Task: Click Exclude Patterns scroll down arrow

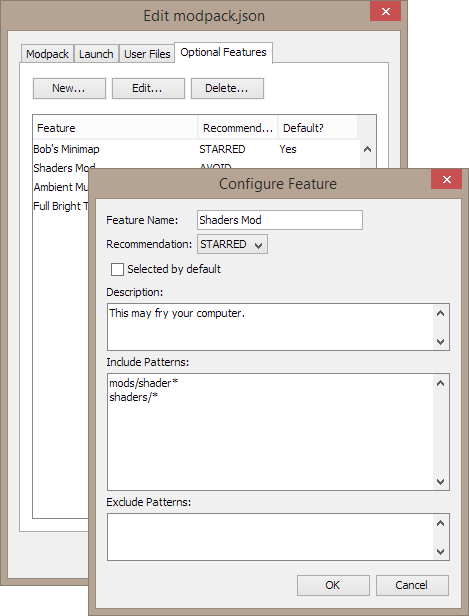Action: (x=441, y=551)
